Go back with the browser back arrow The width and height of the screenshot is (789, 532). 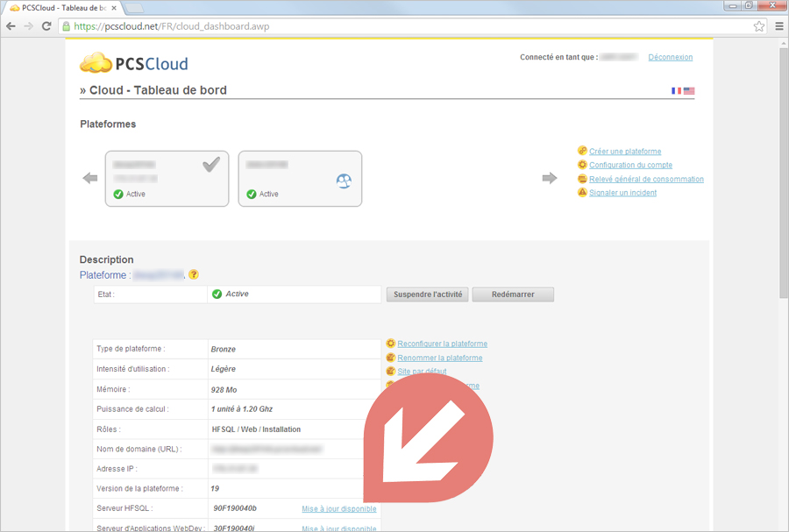(11, 26)
